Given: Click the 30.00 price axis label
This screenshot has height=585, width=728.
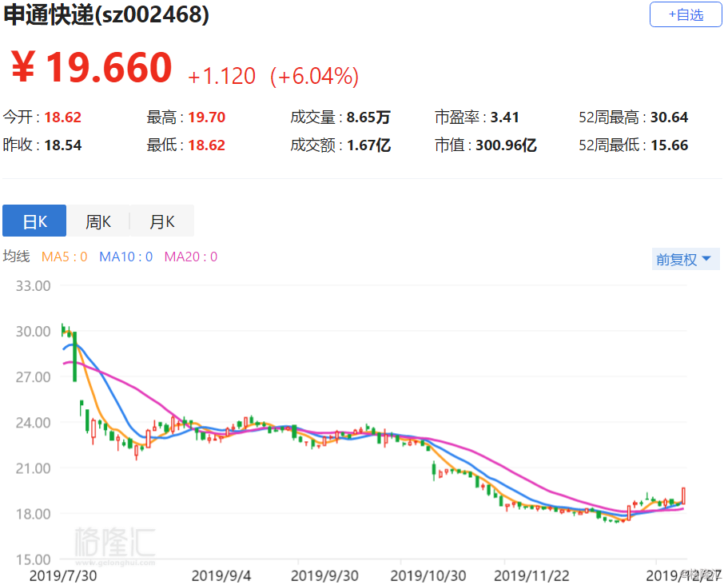Looking at the screenshot, I should pos(33,332).
